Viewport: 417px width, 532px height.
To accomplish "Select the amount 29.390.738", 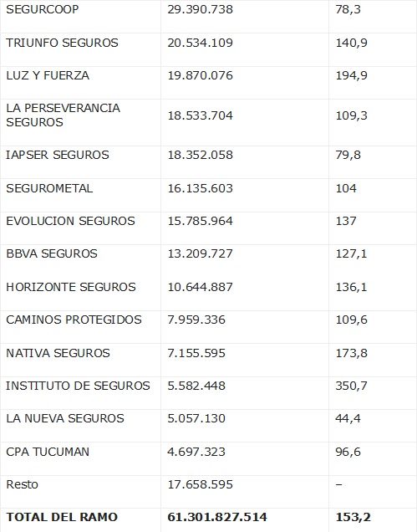I will [201, 9].
